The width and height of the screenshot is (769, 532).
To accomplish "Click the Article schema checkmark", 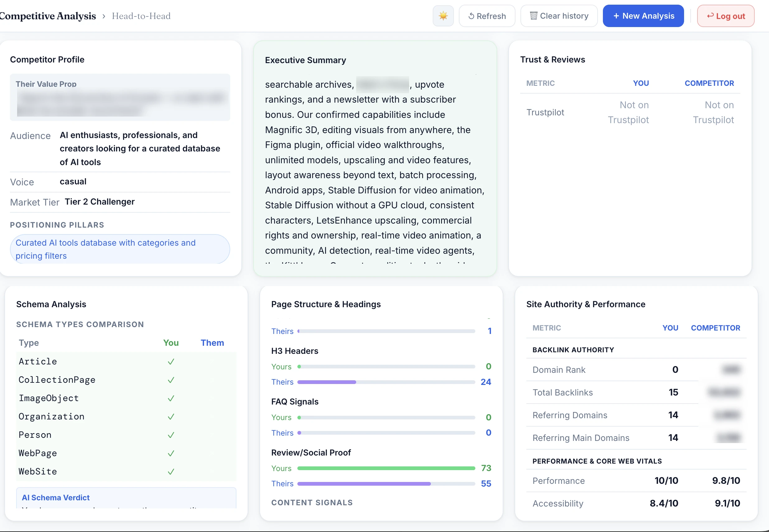I will 171,362.
